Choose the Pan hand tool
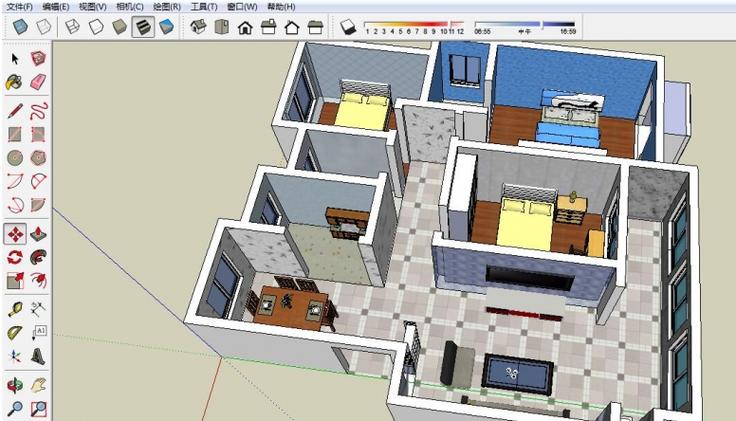The image size is (736, 421). [x=38, y=384]
